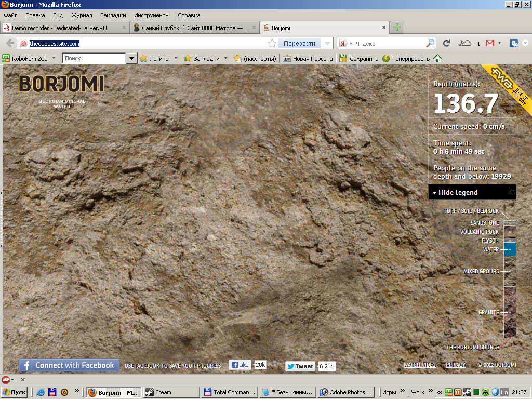Open the Watch Video link
Screen dimensions: 532x399
(419, 365)
